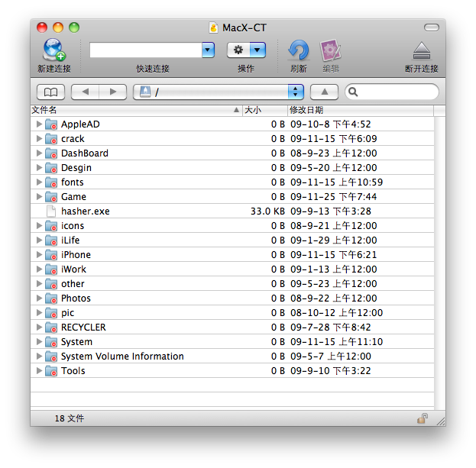Select the iPhone folder icon
Screen dimensions: 476x468
click(51, 255)
